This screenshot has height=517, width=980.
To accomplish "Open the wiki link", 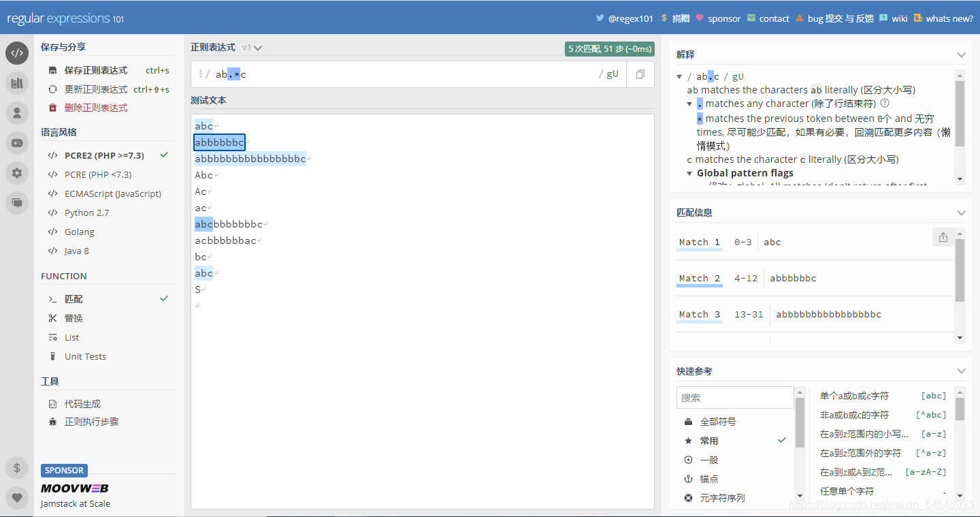I will 894,18.
